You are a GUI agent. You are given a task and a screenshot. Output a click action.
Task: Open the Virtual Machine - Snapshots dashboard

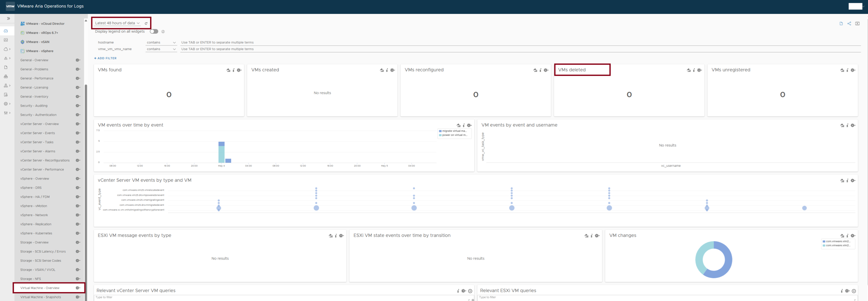[x=40, y=297]
